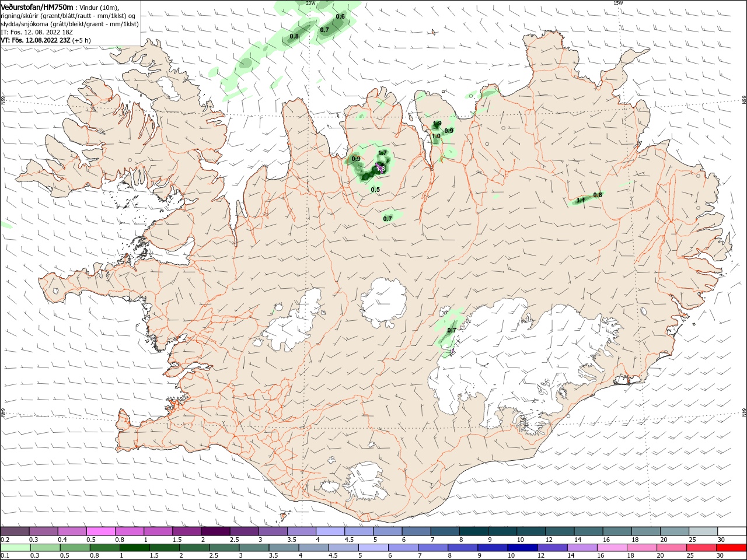The width and height of the screenshot is (747, 560).
Task: Pick the bright red lower swatch labeled 30
Action: (x=732, y=548)
